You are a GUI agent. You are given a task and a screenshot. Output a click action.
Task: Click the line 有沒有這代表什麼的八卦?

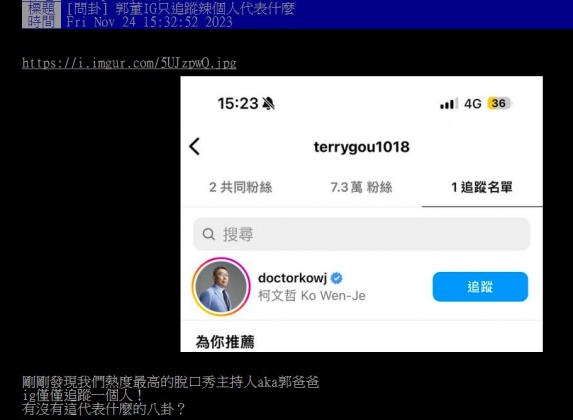[104, 409]
